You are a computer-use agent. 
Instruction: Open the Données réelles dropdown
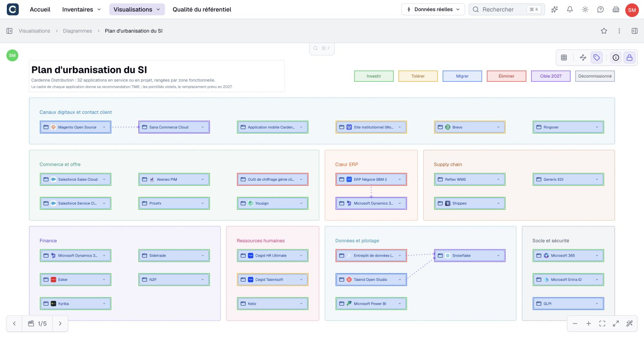tap(433, 9)
